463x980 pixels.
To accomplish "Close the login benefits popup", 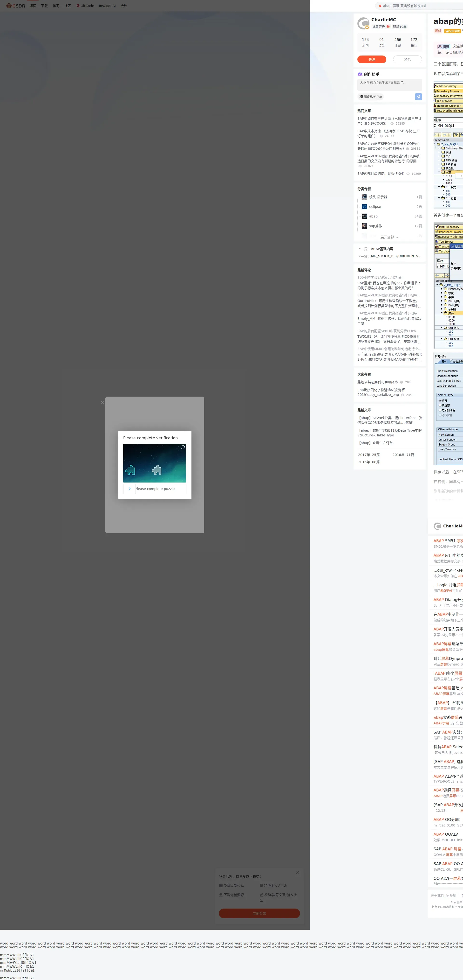I will (x=297, y=873).
